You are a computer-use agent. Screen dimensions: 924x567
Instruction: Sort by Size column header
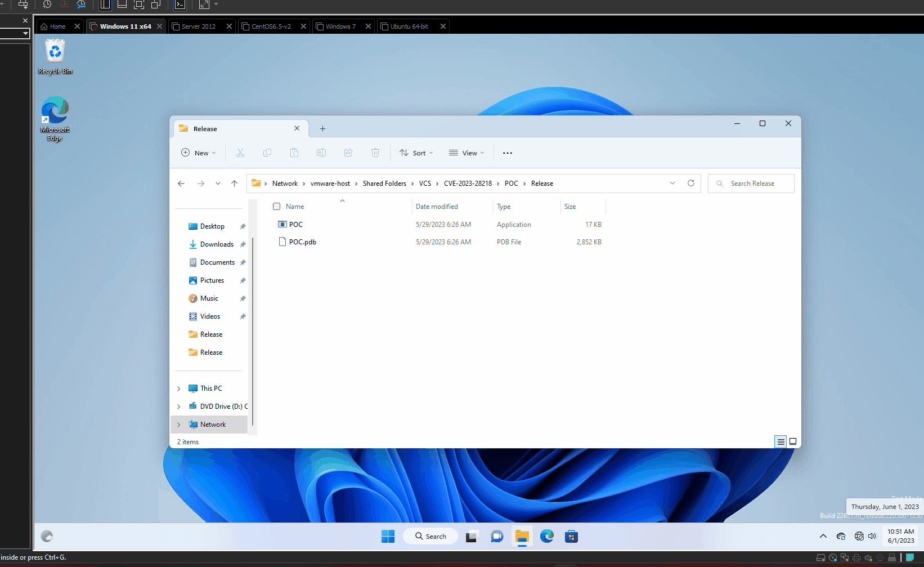click(583, 207)
